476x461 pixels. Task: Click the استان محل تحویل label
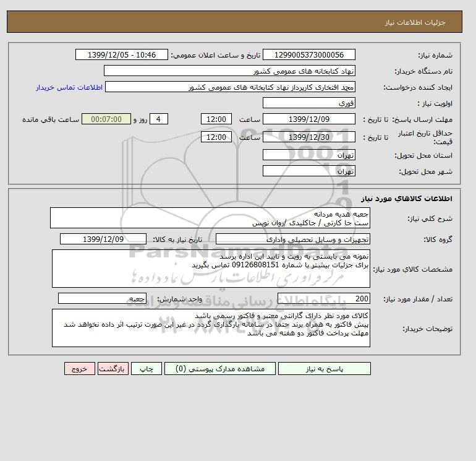click(x=423, y=155)
